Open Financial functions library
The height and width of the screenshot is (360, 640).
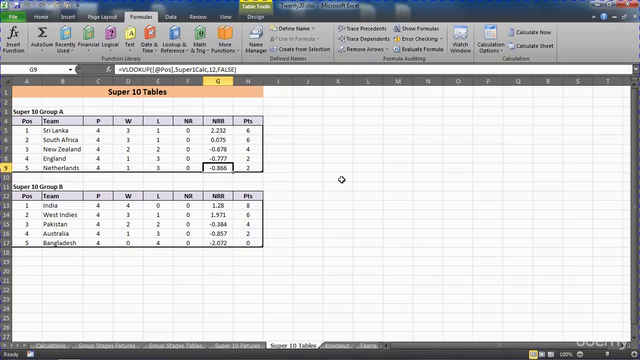[x=89, y=39]
